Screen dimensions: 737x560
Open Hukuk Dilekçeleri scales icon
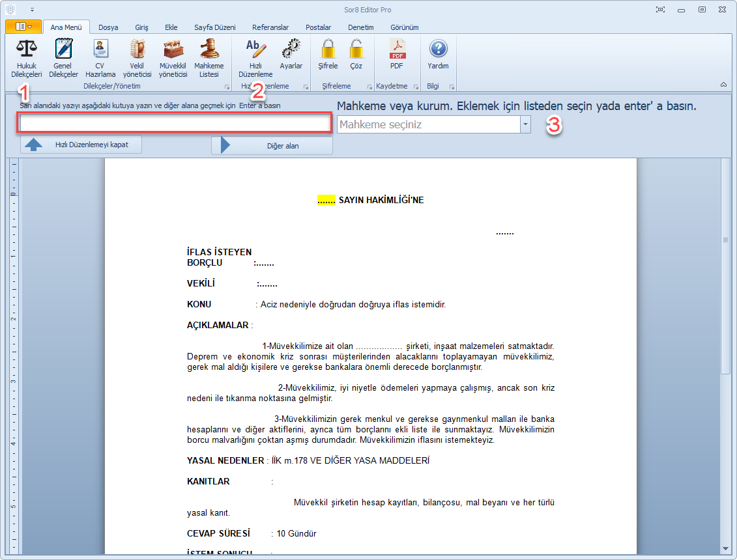click(x=26, y=50)
